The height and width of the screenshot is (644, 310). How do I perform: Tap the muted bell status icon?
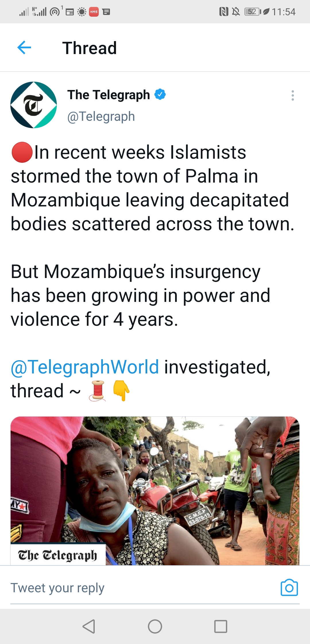coord(236,12)
